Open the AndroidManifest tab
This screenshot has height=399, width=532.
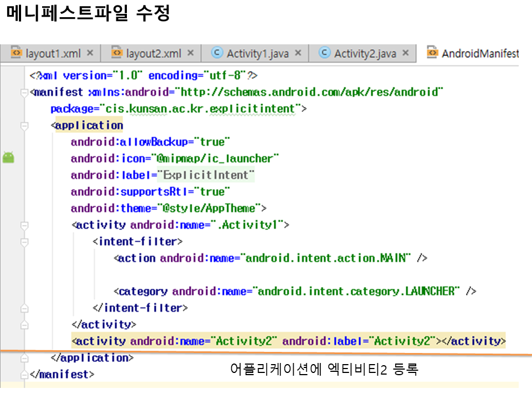pos(479,54)
